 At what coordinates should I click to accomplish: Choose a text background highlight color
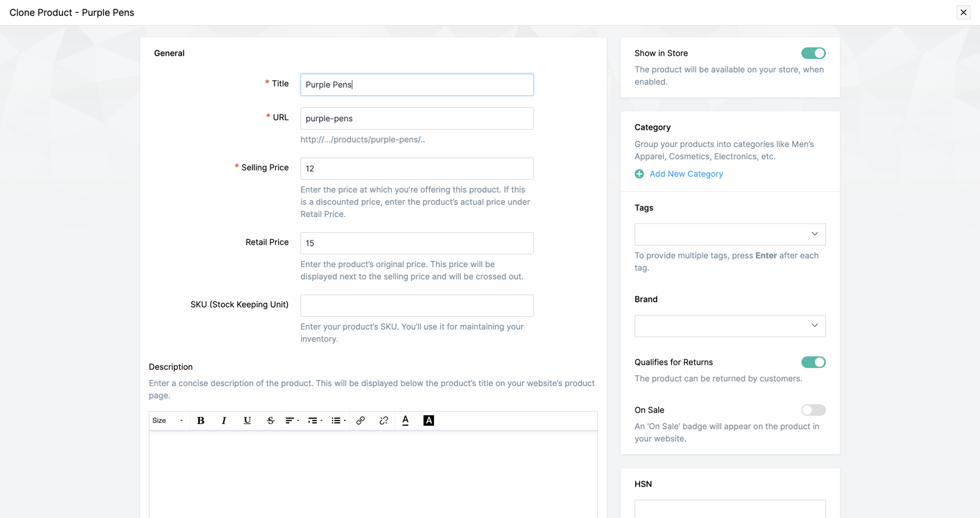point(429,421)
